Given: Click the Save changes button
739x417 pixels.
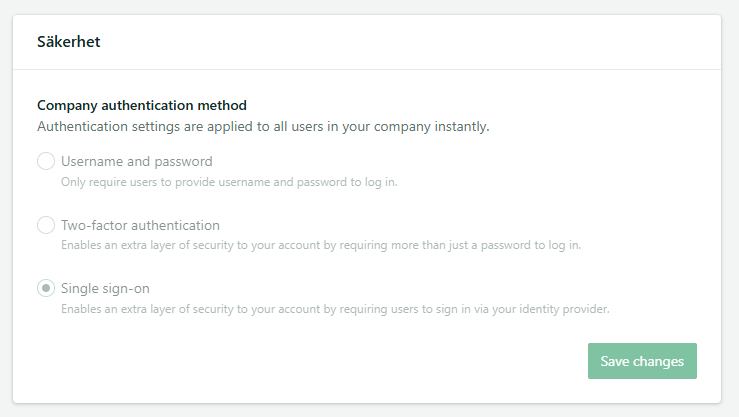Looking at the screenshot, I should click(642, 361).
